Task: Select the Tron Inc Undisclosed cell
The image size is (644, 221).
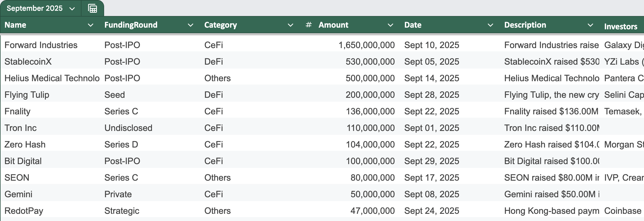Action: 151,128
